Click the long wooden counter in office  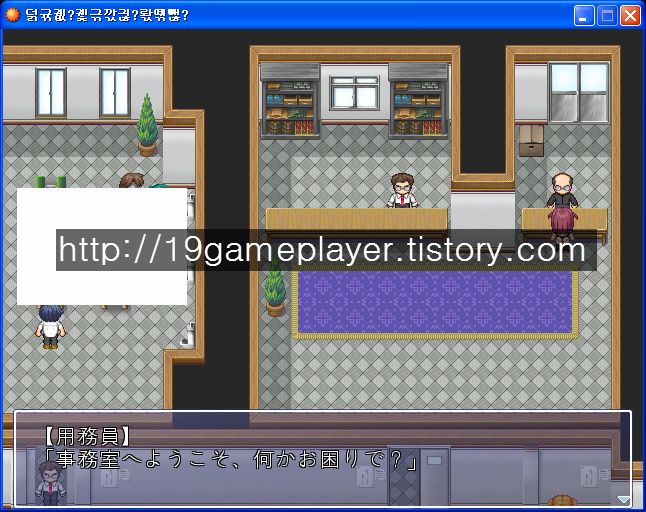pyautogui.click(x=356, y=220)
